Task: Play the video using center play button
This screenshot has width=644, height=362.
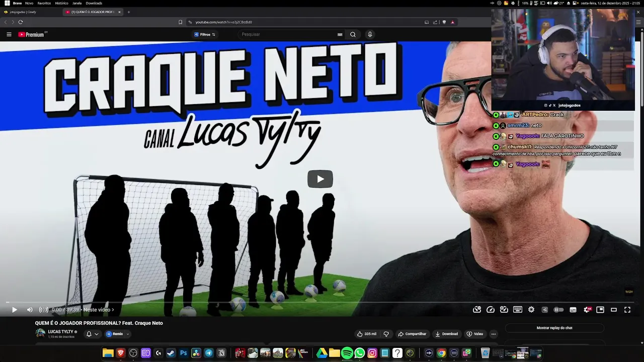Action: tap(320, 179)
